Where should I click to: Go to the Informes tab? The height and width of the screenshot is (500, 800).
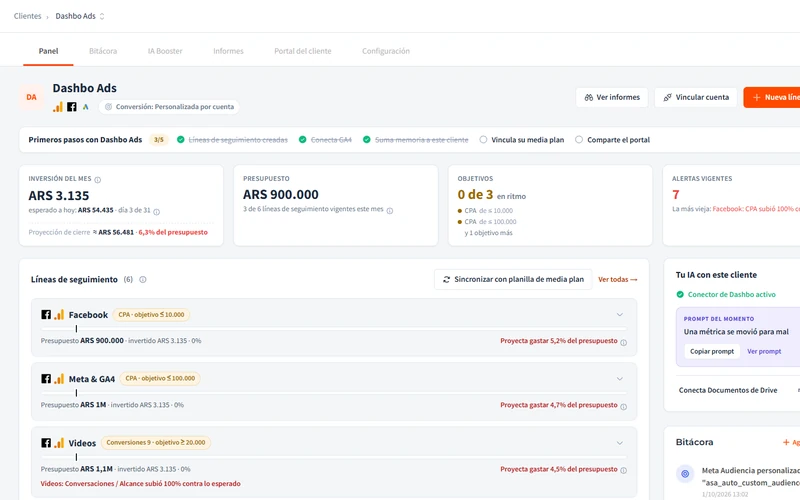tap(228, 51)
